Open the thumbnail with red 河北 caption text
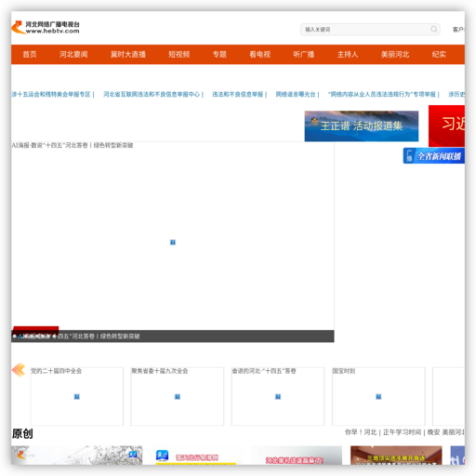 (297, 456)
